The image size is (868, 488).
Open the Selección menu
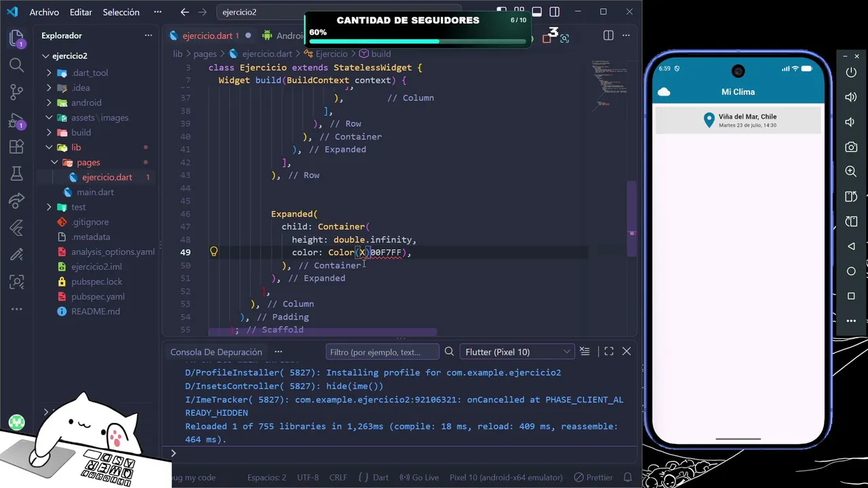click(x=121, y=12)
